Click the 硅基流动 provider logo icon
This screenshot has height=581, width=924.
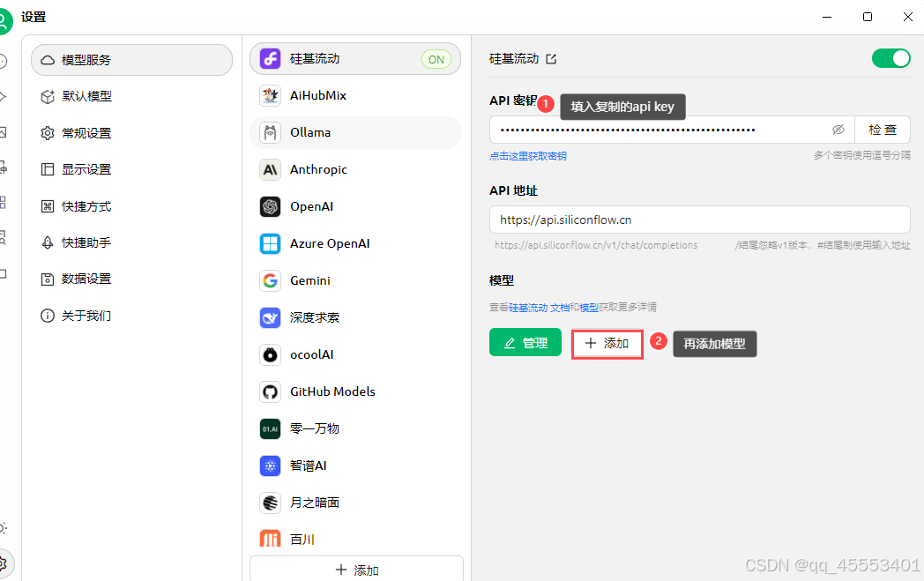(270, 59)
